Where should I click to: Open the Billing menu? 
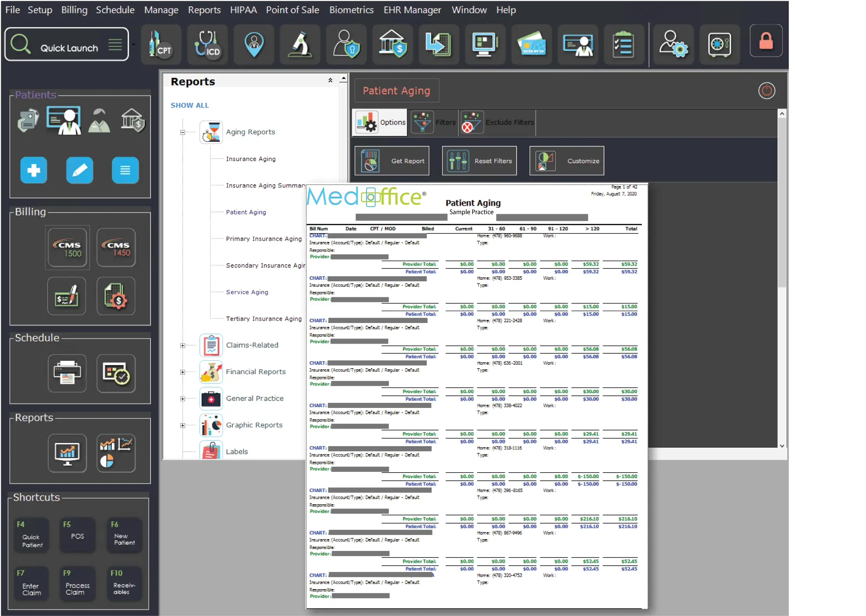tap(74, 10)
